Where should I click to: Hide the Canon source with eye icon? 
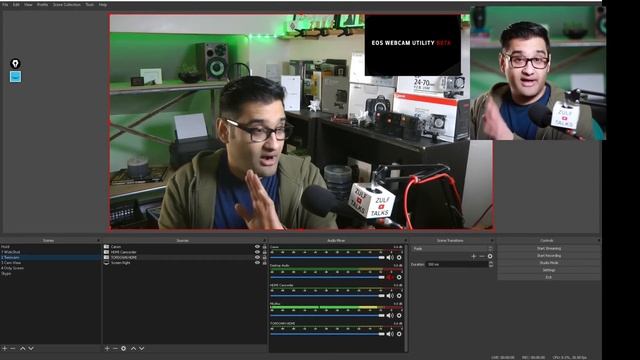point(257,247)
